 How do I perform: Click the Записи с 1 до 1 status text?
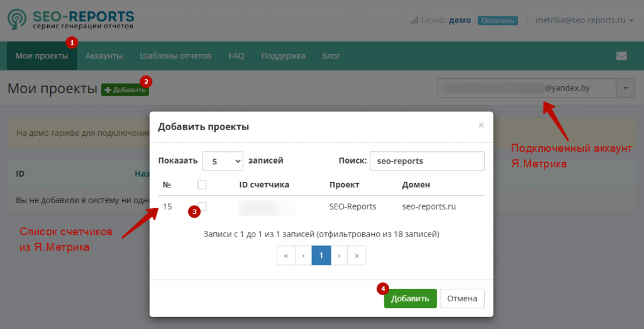coord(321,235)
